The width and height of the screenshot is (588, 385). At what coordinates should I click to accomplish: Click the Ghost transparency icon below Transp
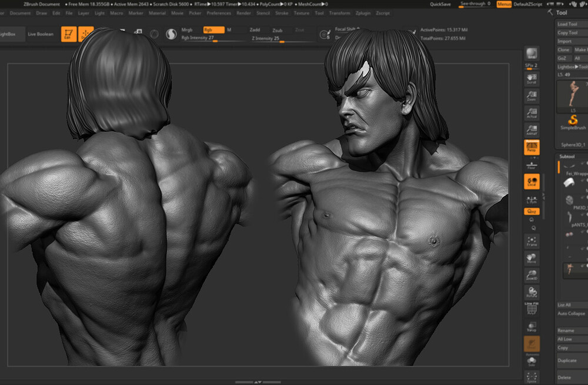[532, 344]
